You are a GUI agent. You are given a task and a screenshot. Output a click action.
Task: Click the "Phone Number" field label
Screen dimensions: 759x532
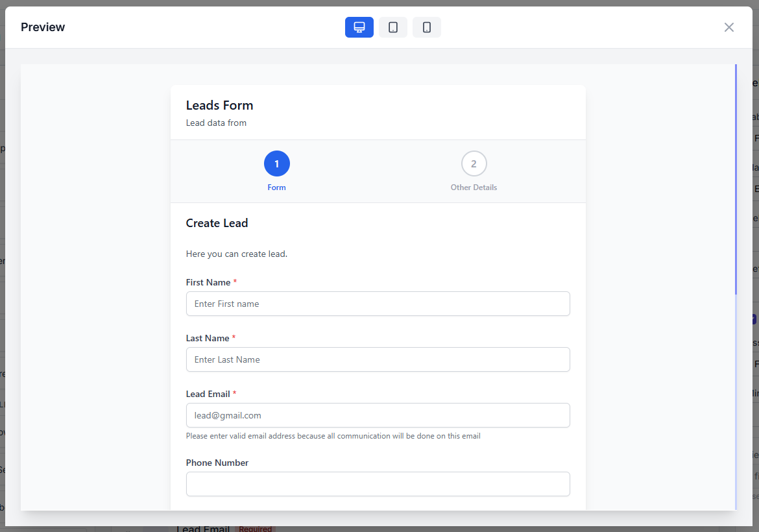217,463
